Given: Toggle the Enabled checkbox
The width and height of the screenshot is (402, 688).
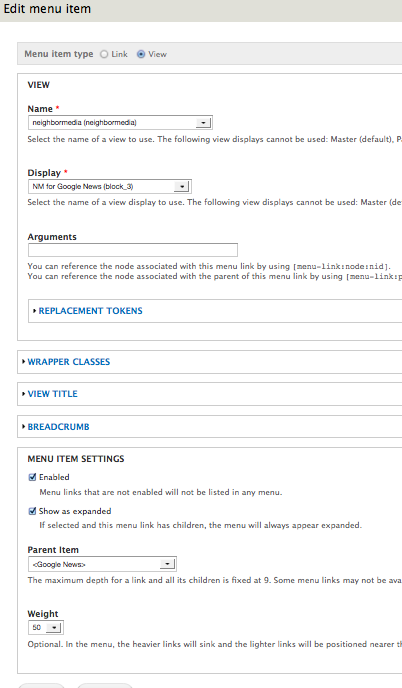Looking at the screenshot, I should 32,477.
